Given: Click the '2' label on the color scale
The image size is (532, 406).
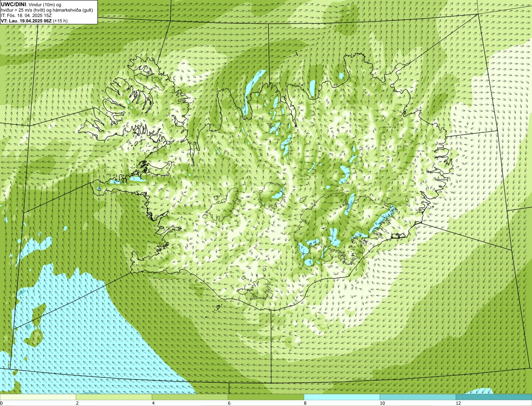Looking at the screenshot, I should point(77,403).
